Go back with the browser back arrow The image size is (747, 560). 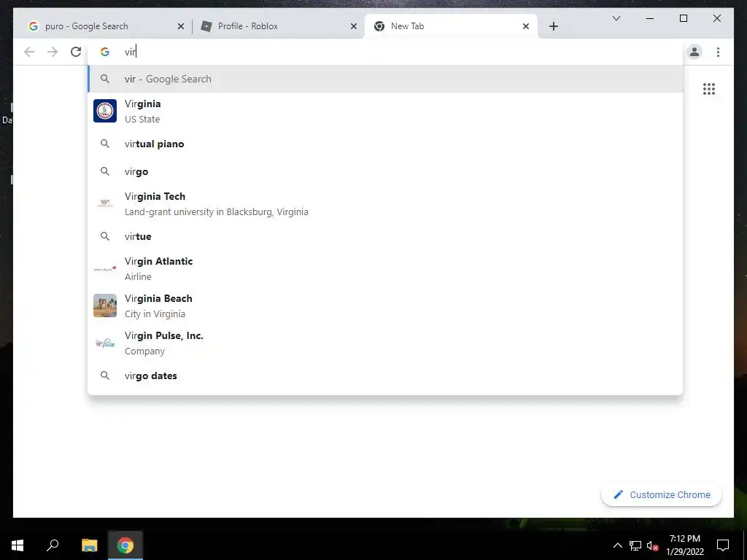pyautogui.click(x=29, y=52)
